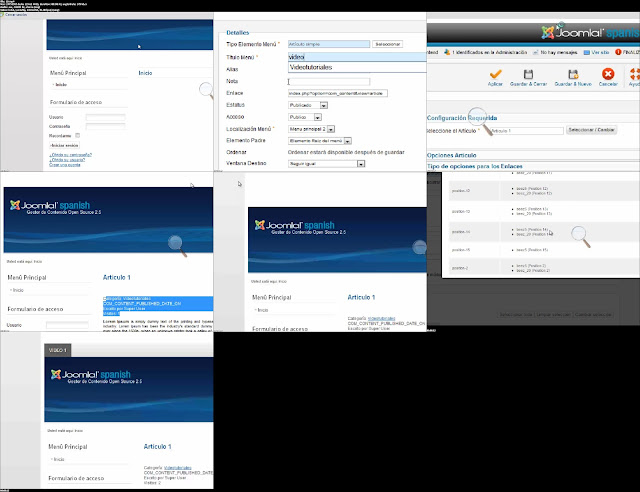Screen dimensions: 640x492
Task: Pick the Videotutoriales autocomplete suggestion
Action: [x=311, y=67]
